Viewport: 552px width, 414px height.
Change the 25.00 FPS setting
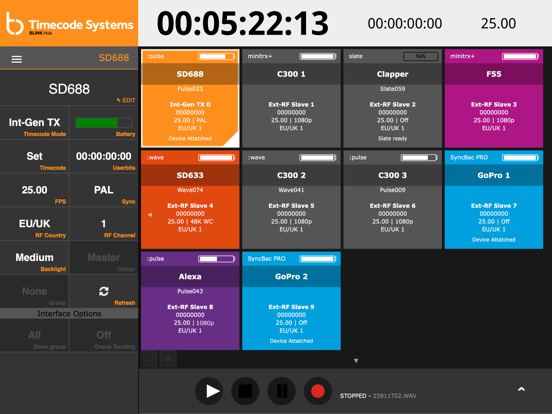tap(34, 190)
